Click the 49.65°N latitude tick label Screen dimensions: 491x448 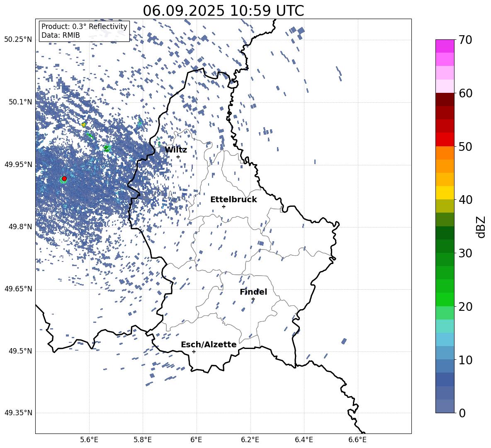18,289
